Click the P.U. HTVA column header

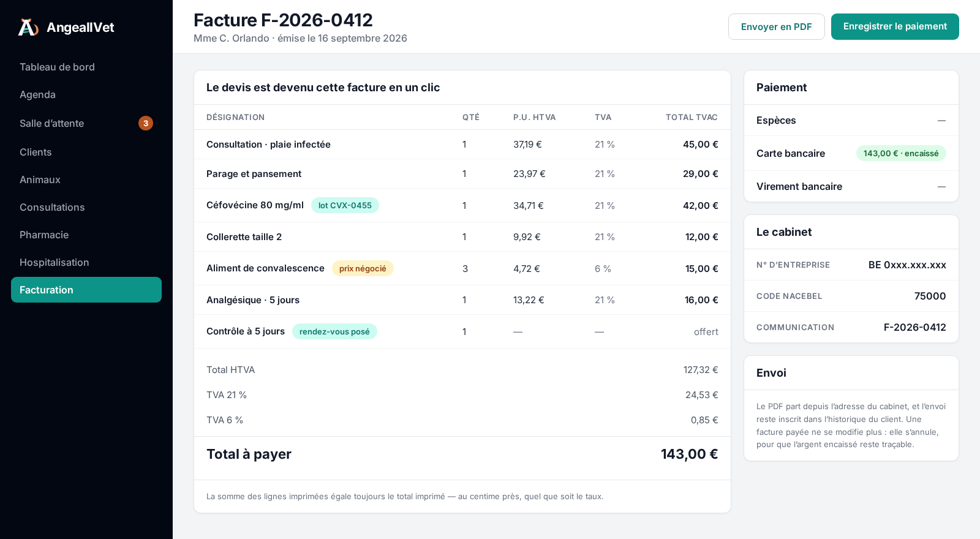pos(535,118)
